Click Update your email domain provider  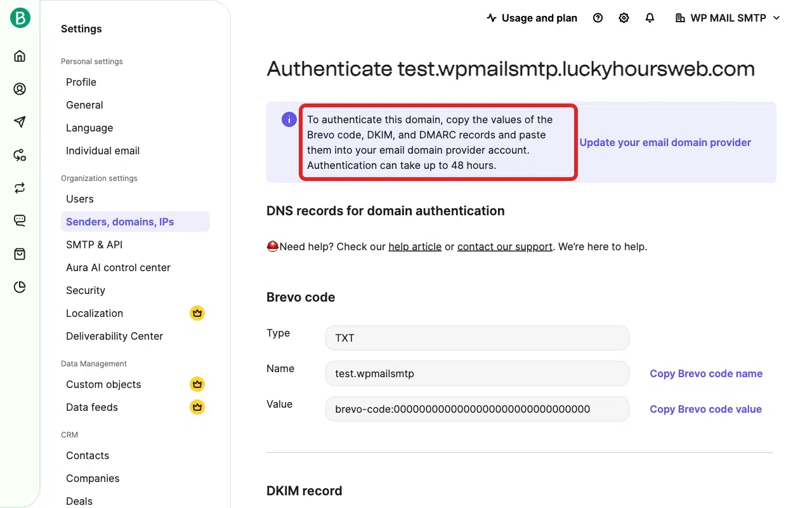click(x=665, y=142)
